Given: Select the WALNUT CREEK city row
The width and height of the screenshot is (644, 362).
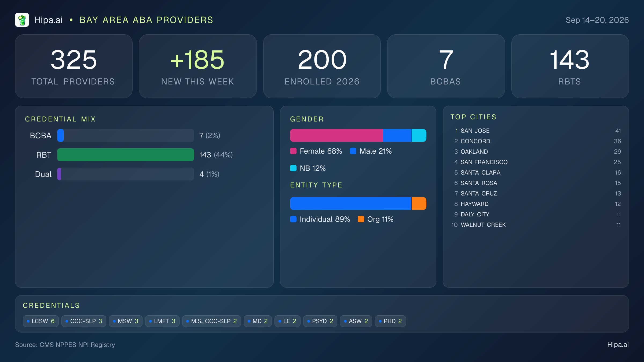Looking at the screenshot, I should coord(536,225).
